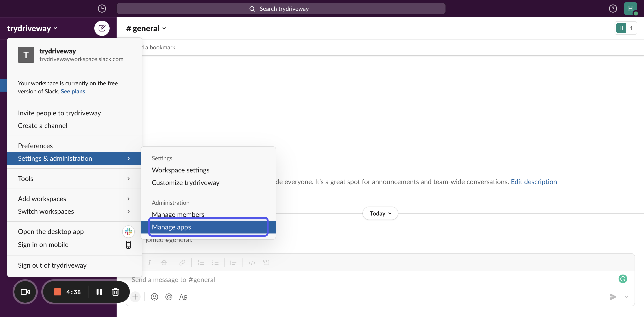Image resolution: width=644 pixels, height=317 pixels.
Task: Select Open the desktop app
Action: (74, 231)
